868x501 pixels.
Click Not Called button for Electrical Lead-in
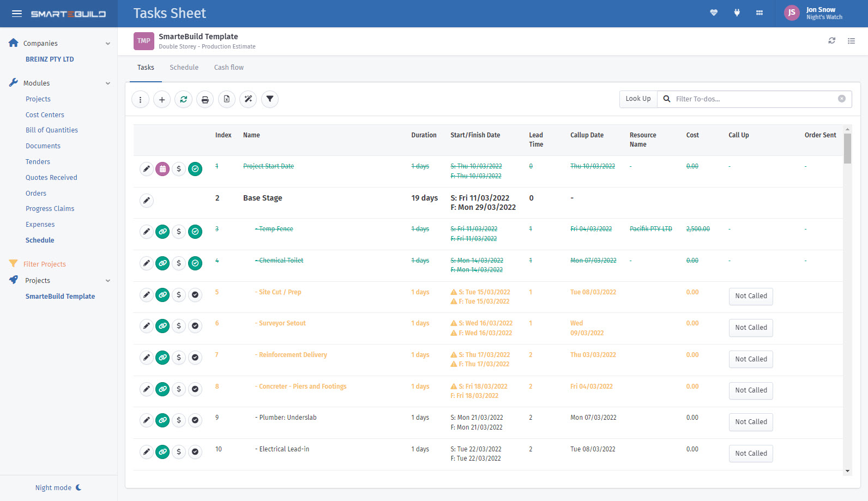[x=751, y=454]
